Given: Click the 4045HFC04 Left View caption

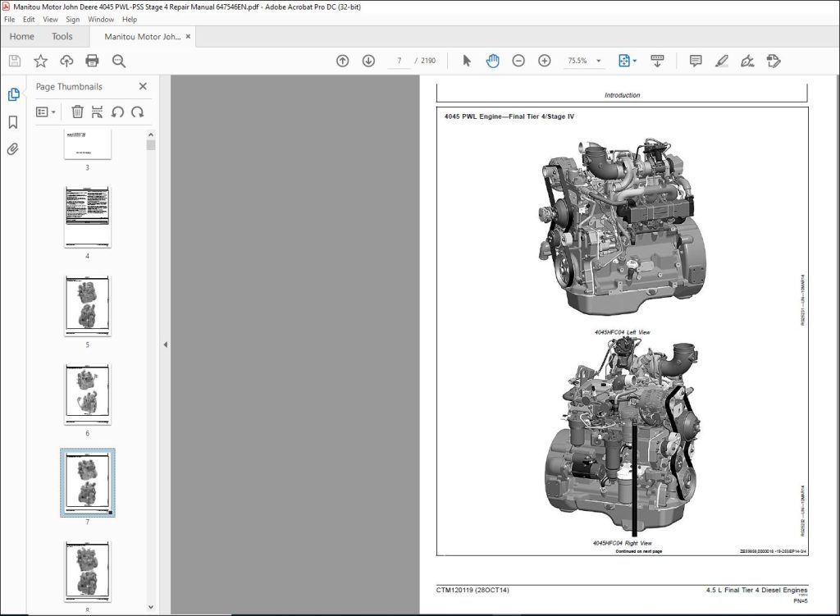Looking at the screenshot, I should (x=622, y=332).
